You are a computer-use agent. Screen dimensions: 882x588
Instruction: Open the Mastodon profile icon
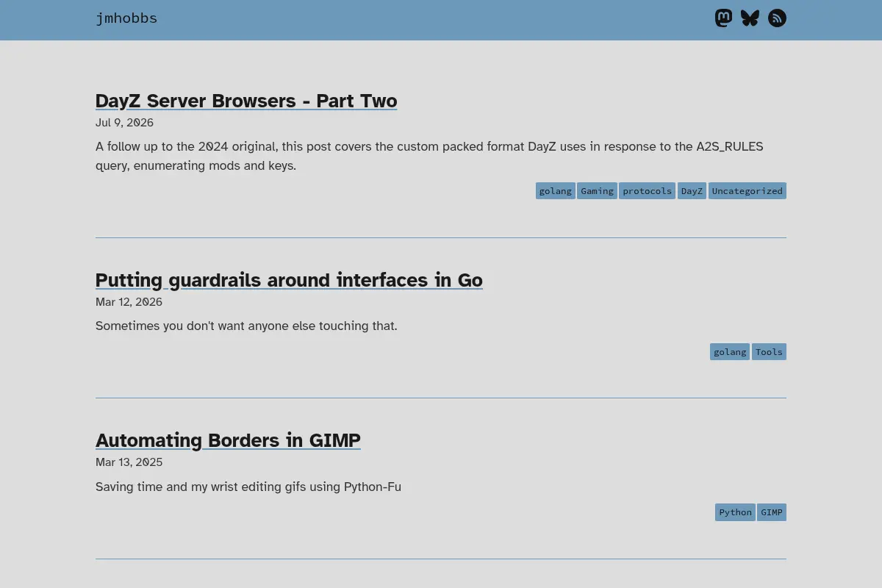coord(723,18)
